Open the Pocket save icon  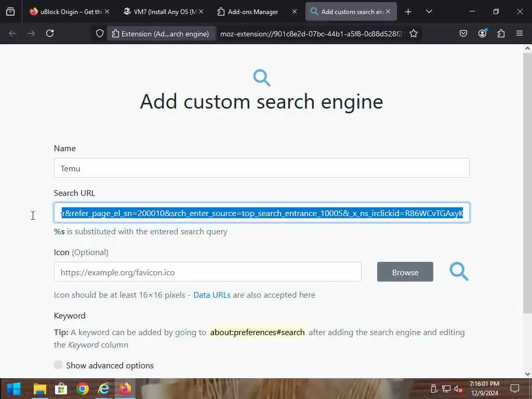click(463, 33)
